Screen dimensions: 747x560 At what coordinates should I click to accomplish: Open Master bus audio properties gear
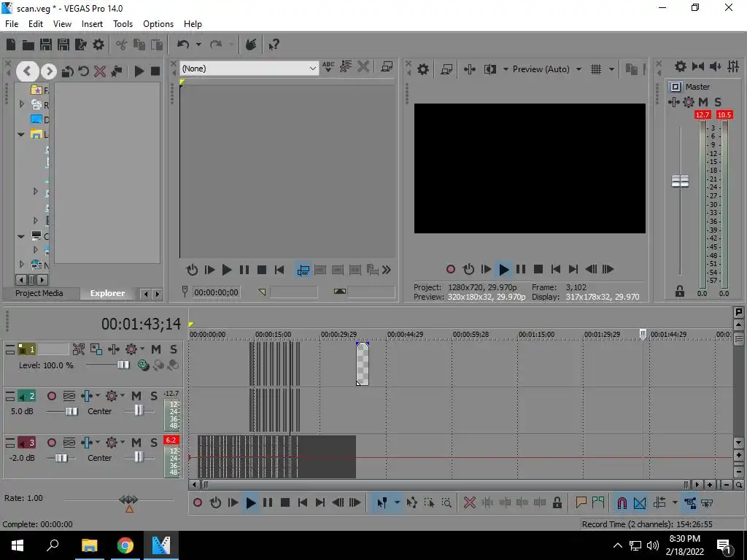[x=681, y=66]
